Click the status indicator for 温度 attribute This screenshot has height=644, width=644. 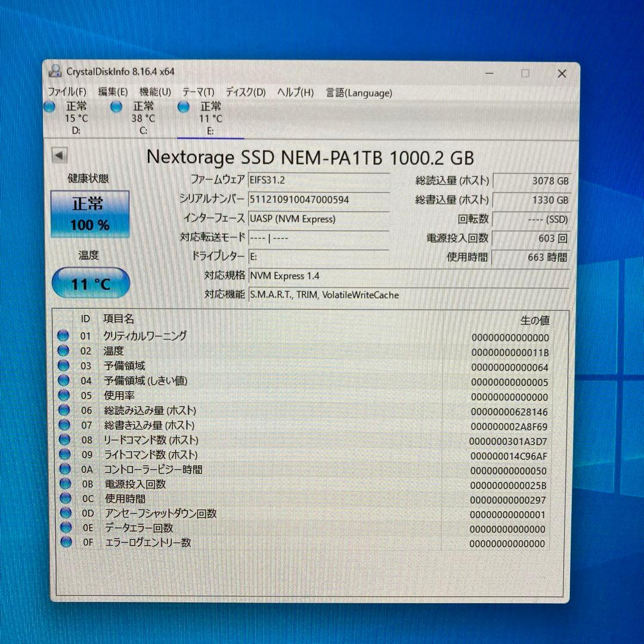[63, 351]
